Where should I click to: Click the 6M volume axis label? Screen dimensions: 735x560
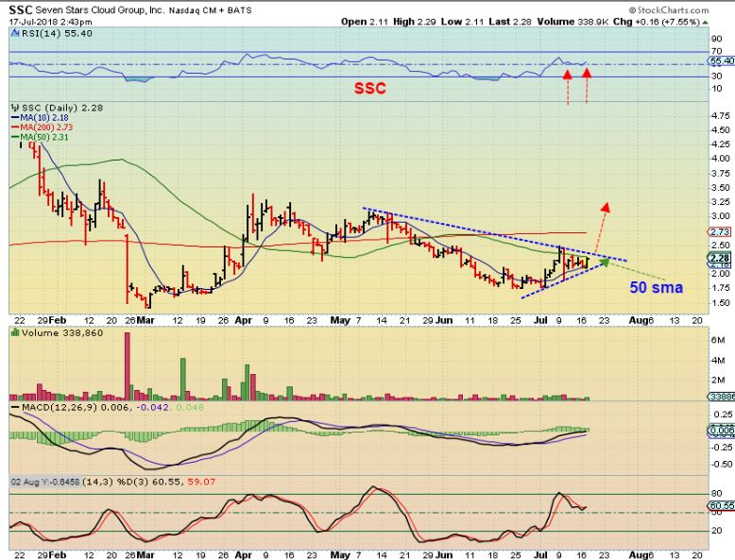tap(718, 340)
